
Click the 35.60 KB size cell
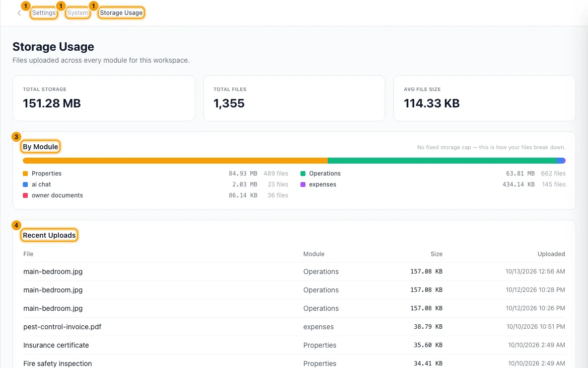click(428, 345)
